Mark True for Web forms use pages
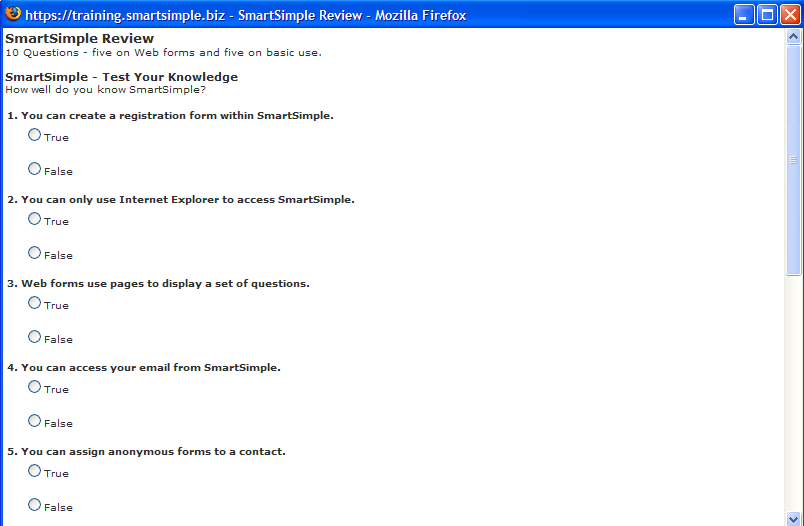 [x=35, y=303]
